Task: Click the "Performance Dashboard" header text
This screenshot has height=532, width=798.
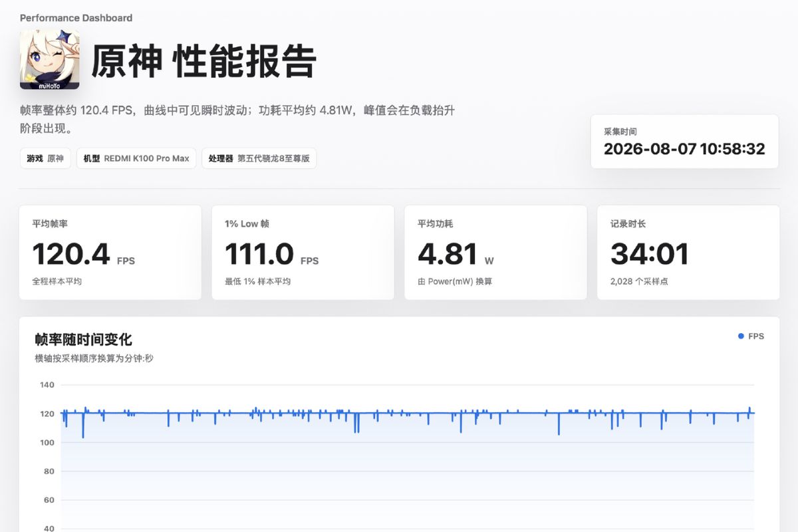Action: tap(76, 18)
